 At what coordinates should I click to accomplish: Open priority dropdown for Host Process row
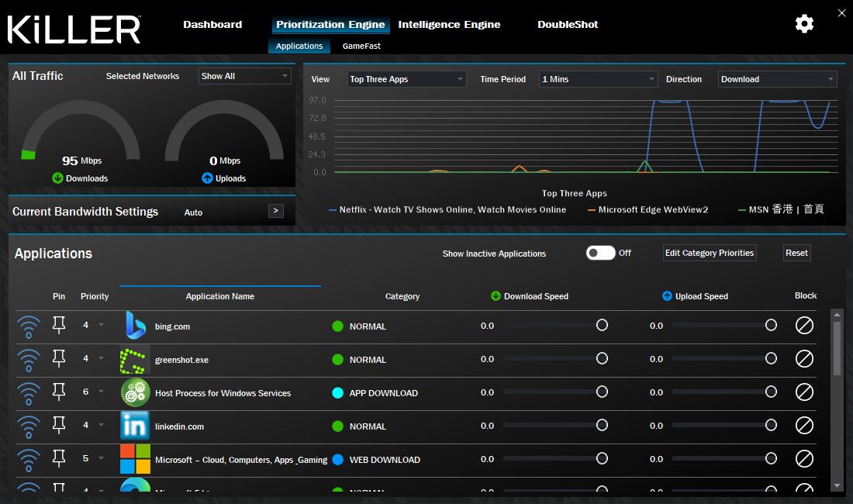click(101, 392)
